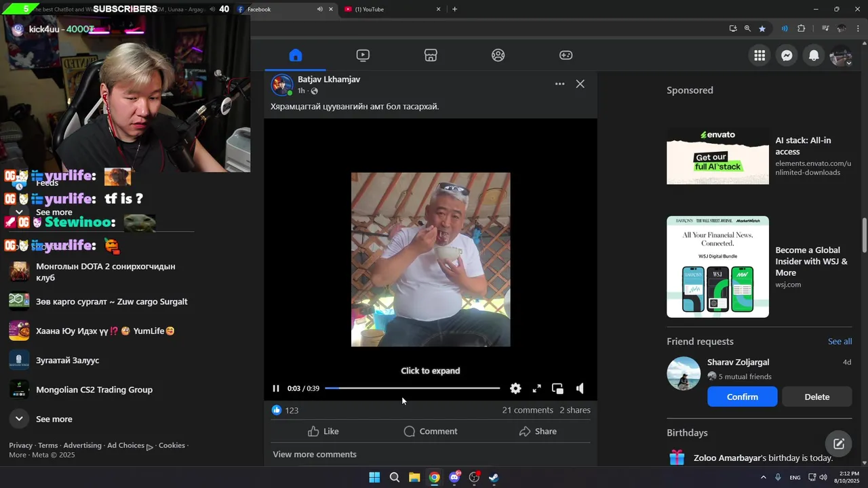Open Зөв карго сургалт group shortcut

coord(102,302)
